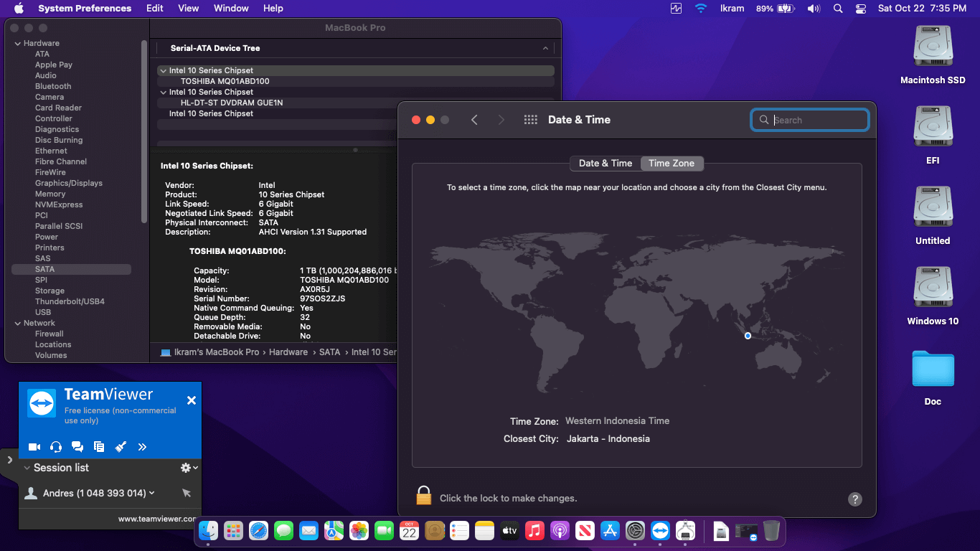This screenshot has height=551, width=980.
Task: Select the TeamViewer whiteboard brush icon
Action: click(121, 447)
